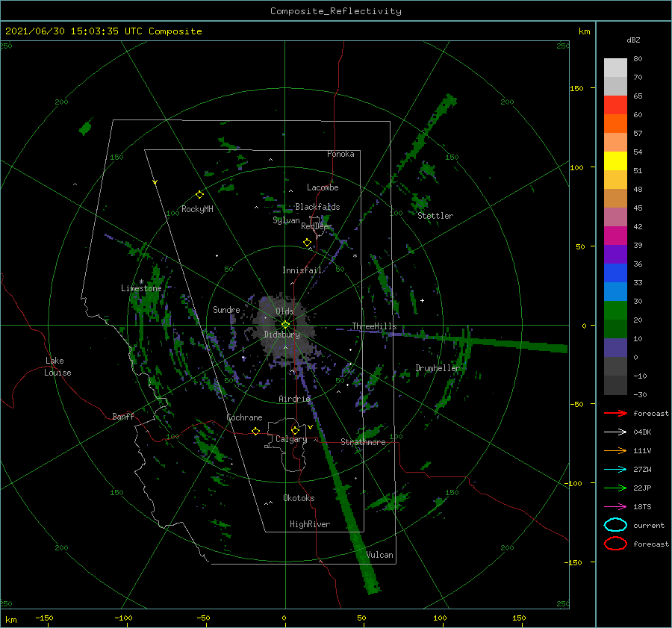Image resolution: width=672 pixels, height=628 pixels.
Task: Pick the light blue 30-33 dBZ swatch
Action: pos(615,291)
